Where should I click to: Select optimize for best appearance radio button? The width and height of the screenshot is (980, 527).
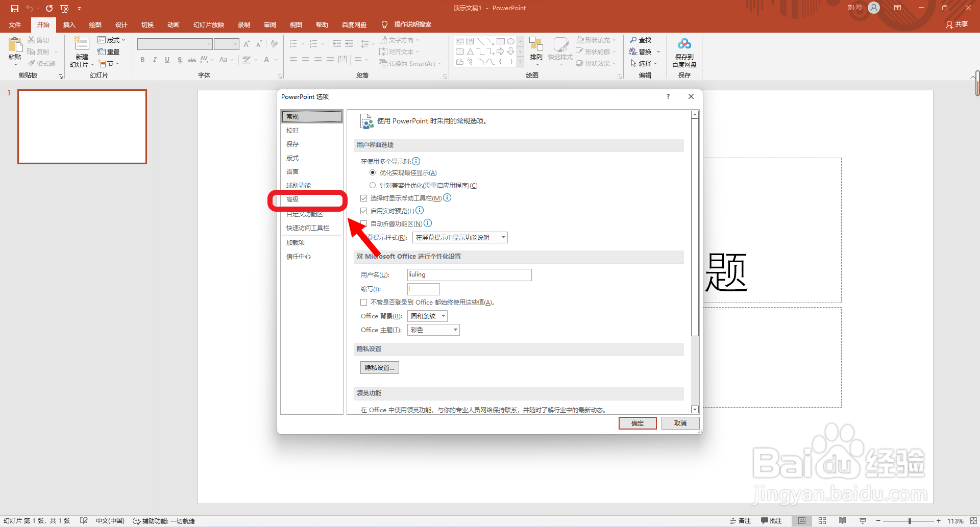coord(373,172)
